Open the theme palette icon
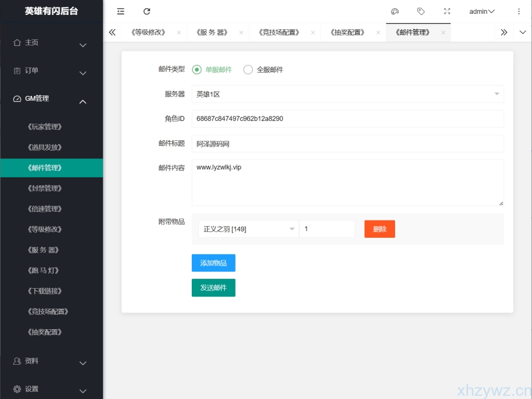532x399 pixels. pos(395,11)
